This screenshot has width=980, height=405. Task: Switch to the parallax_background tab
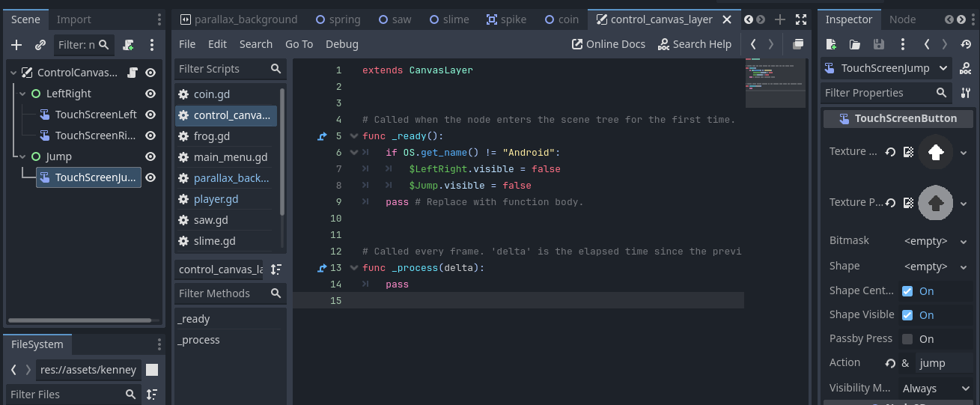(x=240, y=19)
